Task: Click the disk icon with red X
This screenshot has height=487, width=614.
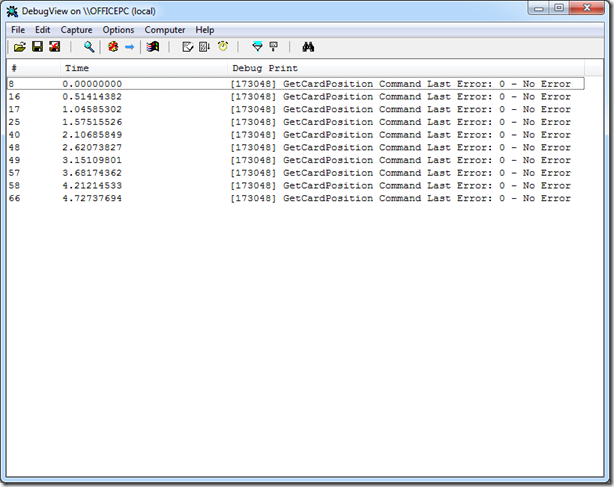Action: pyautogui.click(x=54, y=47)
